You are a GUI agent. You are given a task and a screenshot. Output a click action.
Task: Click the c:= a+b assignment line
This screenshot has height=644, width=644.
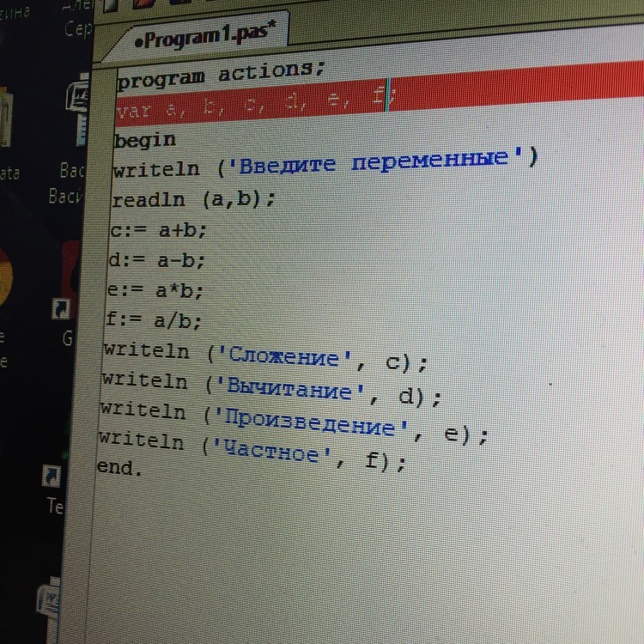click(x=159, y=230)
